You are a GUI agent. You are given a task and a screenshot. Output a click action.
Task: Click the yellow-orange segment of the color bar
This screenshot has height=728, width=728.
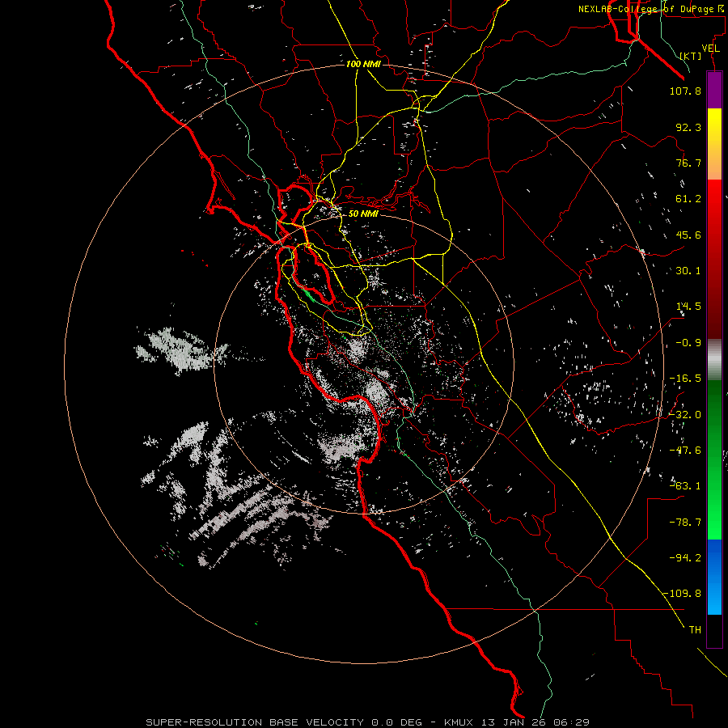pyautogui.click(x=714, y=144)
